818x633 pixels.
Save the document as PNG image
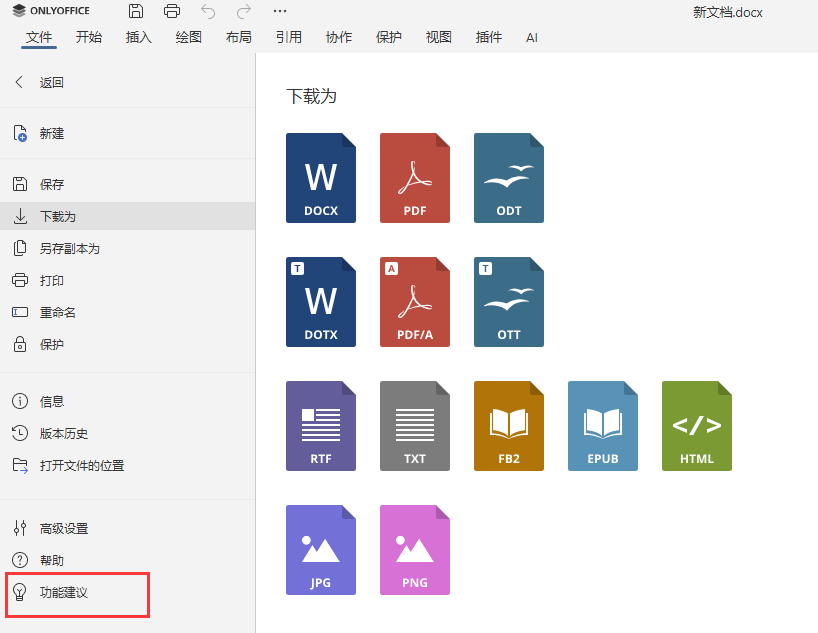point(415,550)
